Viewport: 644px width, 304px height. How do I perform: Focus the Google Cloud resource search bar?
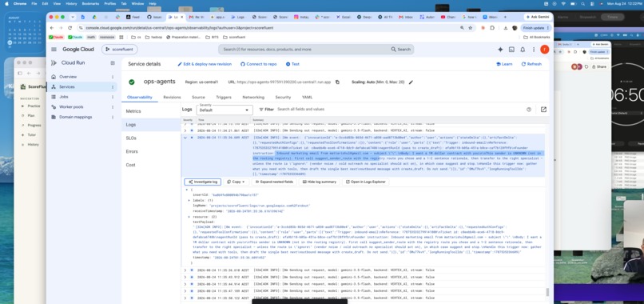316,50
